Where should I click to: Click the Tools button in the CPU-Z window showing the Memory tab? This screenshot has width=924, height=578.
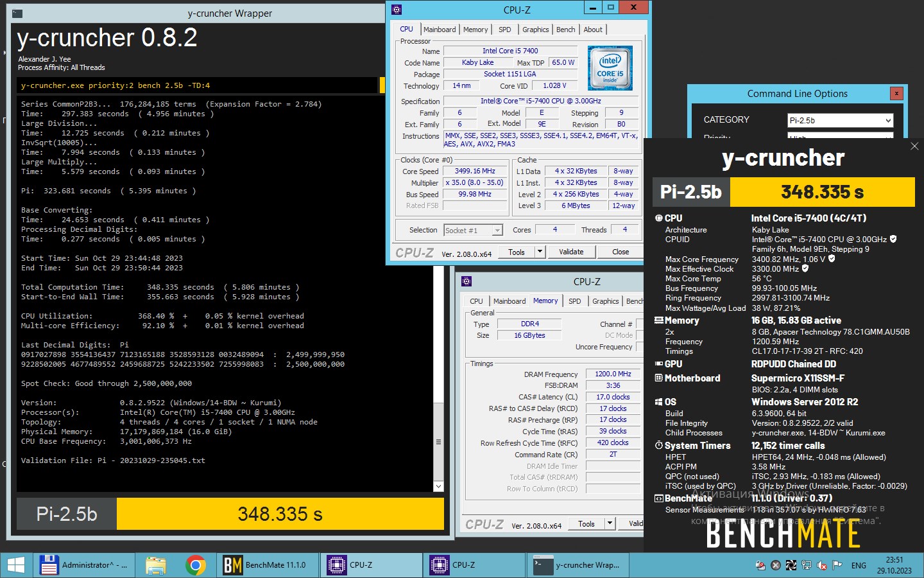586,523
